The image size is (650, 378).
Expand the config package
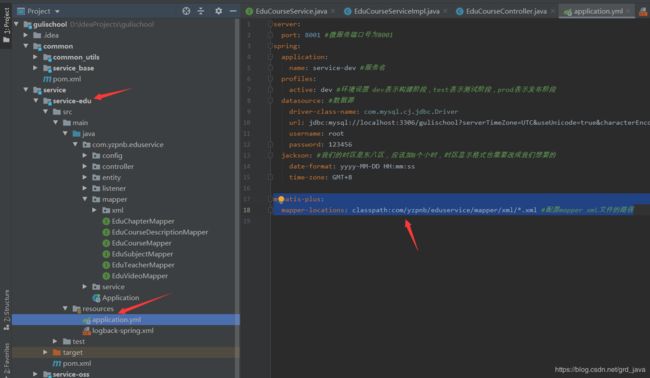[x=85, y=155]
